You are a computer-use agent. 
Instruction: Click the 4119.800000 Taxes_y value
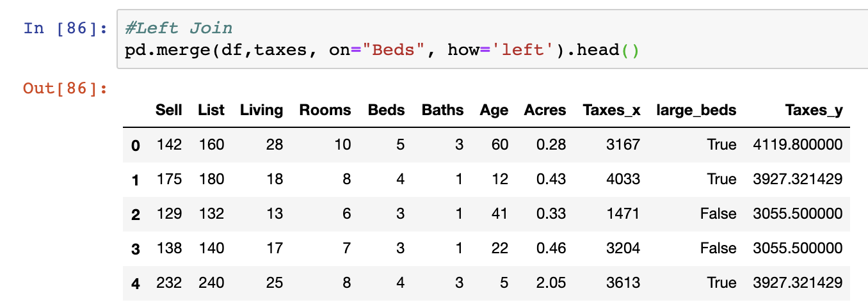coord(798,145)
